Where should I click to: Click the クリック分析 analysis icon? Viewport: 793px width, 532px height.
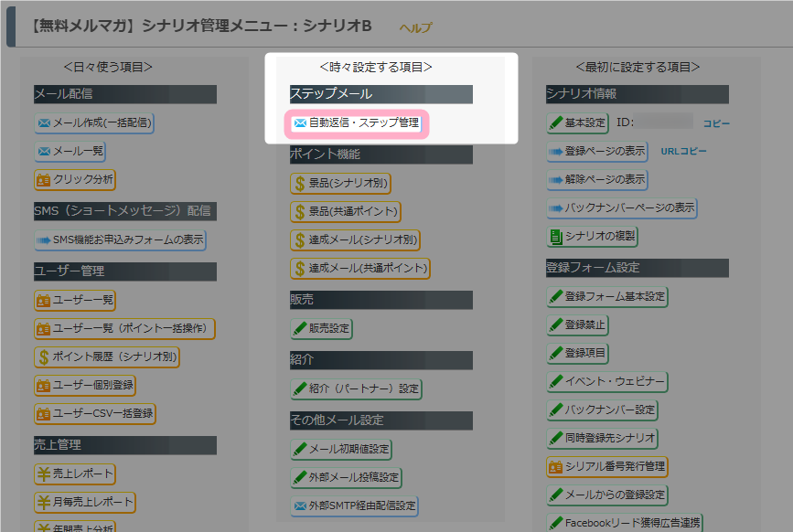(x=44, y=179)
